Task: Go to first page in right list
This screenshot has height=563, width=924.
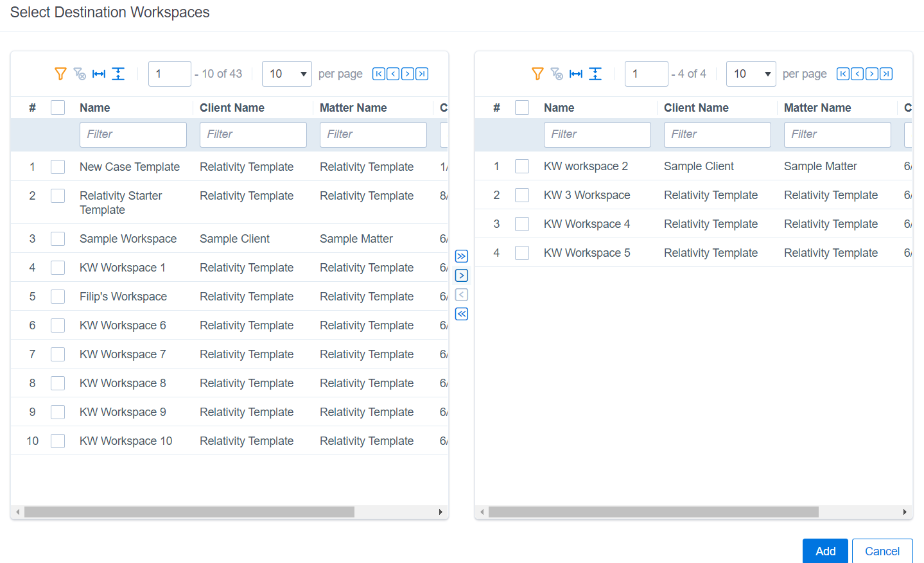Action: click(x=843, y=74)
